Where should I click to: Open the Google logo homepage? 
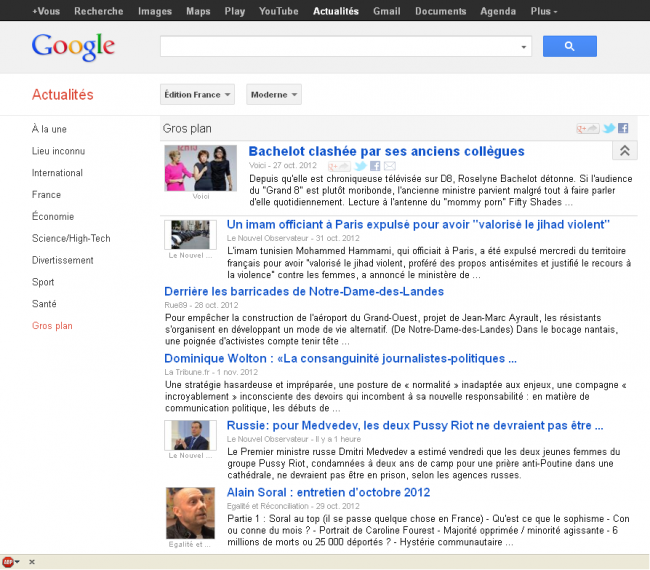pyautogui.click(x=73, y=47)
